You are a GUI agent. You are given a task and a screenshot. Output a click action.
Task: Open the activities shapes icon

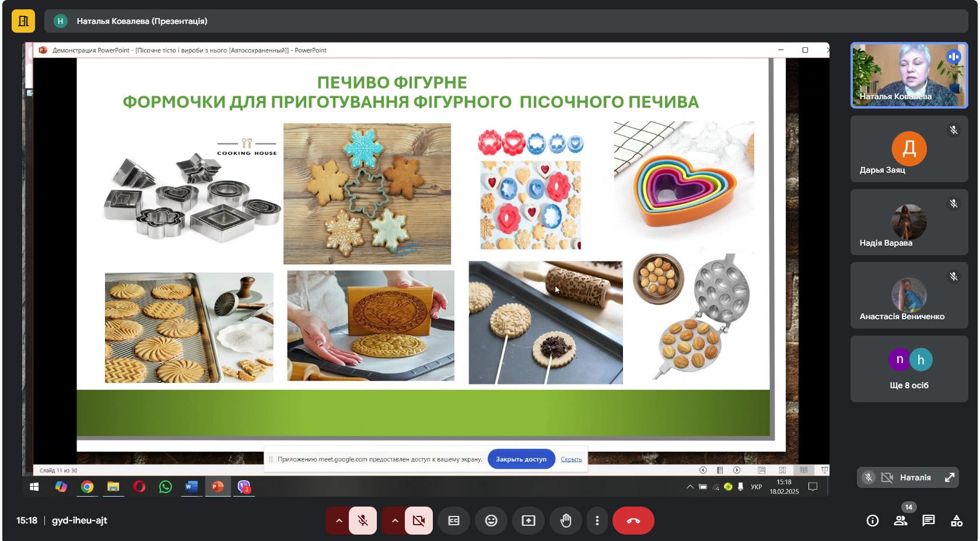point(957,521)
